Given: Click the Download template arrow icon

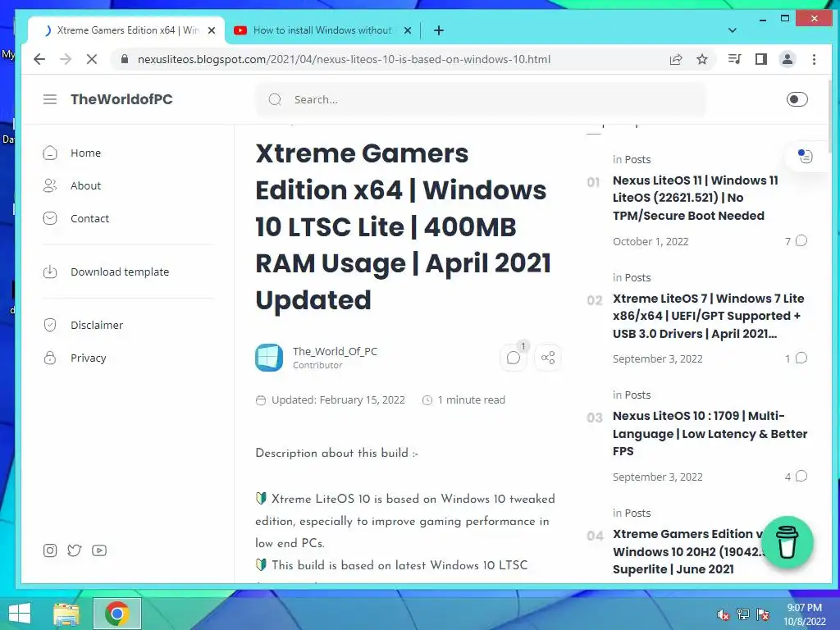Looking at the screenshot, I should coord(50,272).
